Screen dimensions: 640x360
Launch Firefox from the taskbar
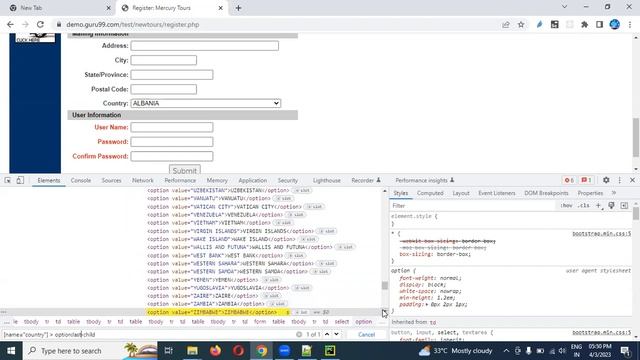pyautogui.click(x=216, y=351)
